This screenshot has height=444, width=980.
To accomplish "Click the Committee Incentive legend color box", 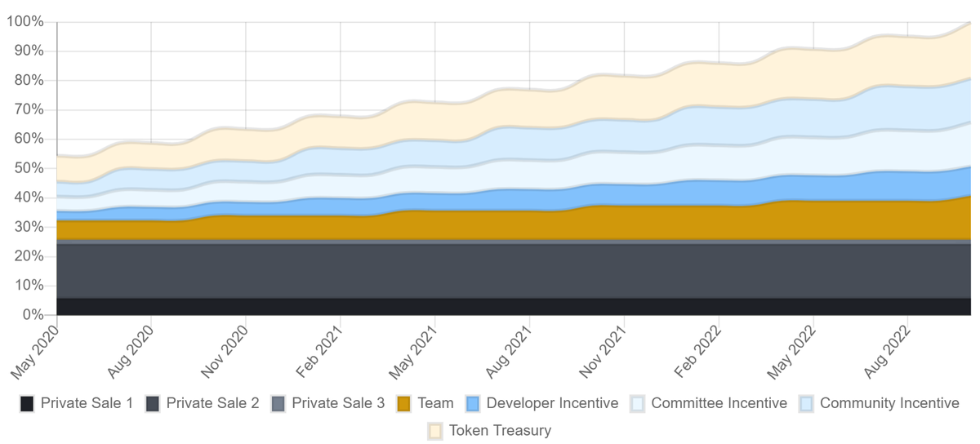I will (639, 403).
